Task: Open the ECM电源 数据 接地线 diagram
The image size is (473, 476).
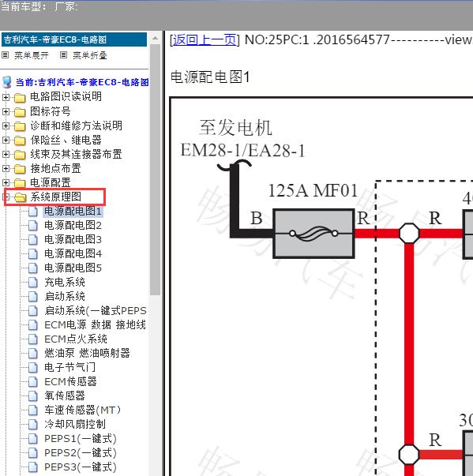Action: pos(95,324)
